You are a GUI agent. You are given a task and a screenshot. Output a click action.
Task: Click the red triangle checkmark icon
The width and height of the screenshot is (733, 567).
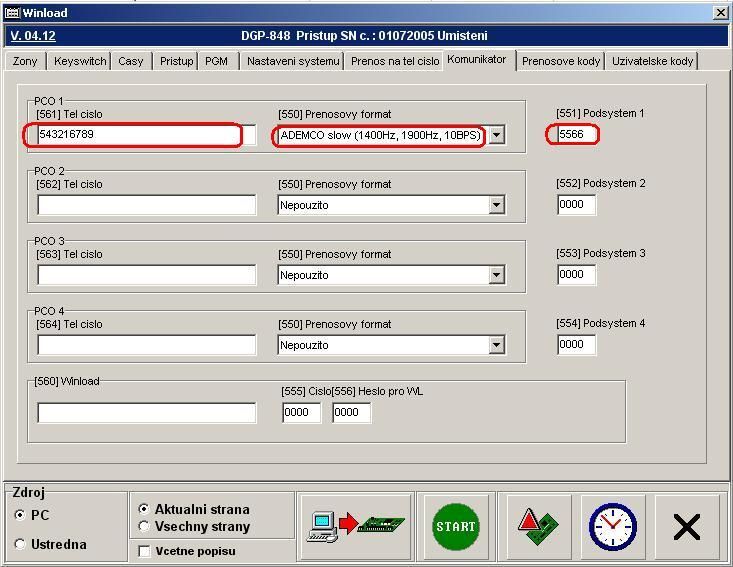pos(536,525)
